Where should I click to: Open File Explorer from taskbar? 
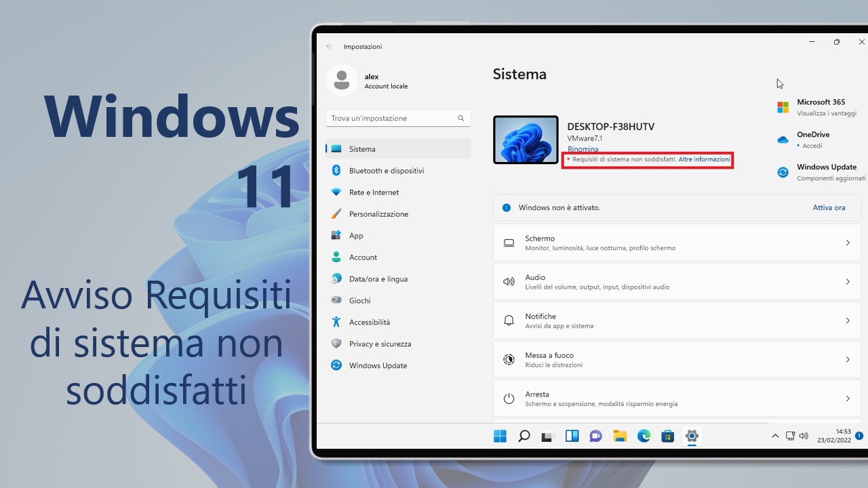click(619, 436)
